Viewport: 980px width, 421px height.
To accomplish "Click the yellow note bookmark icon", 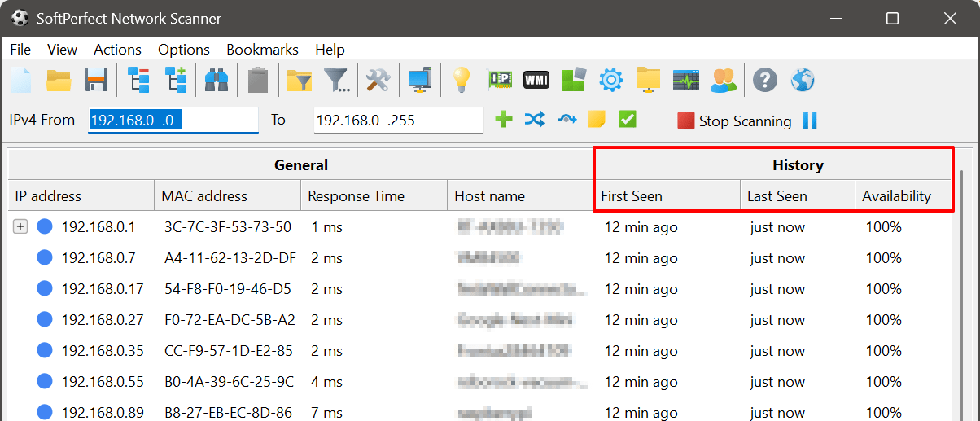I will pos(597,120).
